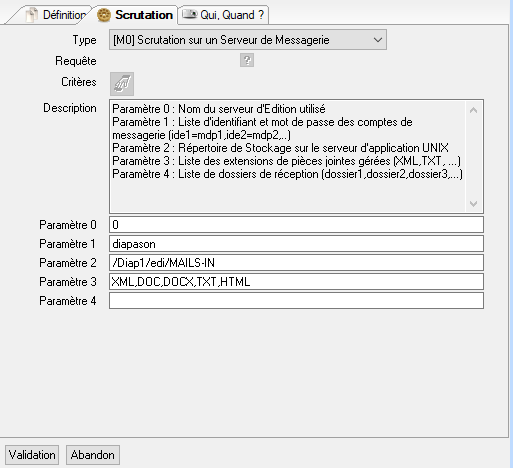The width and height of the screenshot is (513, 468).
Task: Click the Type combo box dropdown arrow
Action: pyautogui.click(x=378, y=40)
